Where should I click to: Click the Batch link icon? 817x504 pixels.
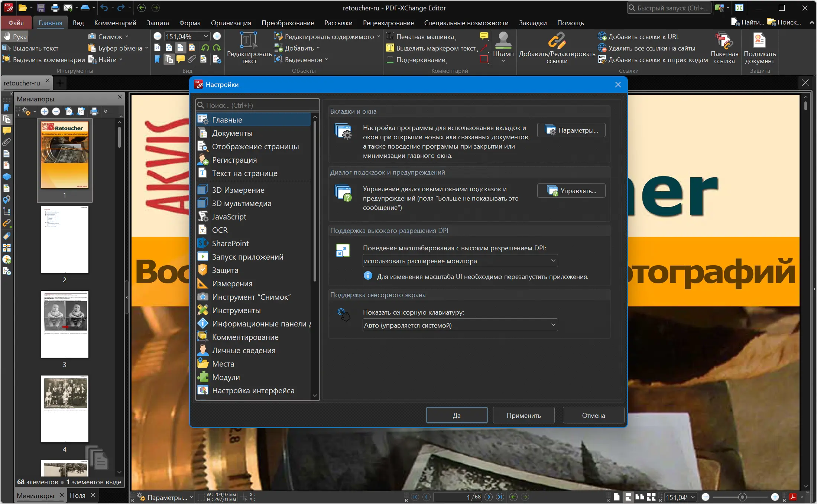click(x=724, y=40)
